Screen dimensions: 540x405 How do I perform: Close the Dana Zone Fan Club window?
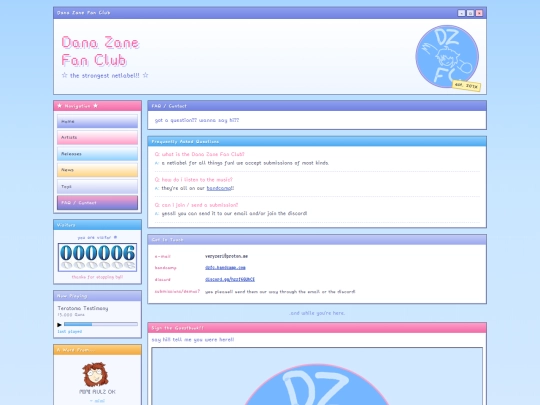click(479, 13)
